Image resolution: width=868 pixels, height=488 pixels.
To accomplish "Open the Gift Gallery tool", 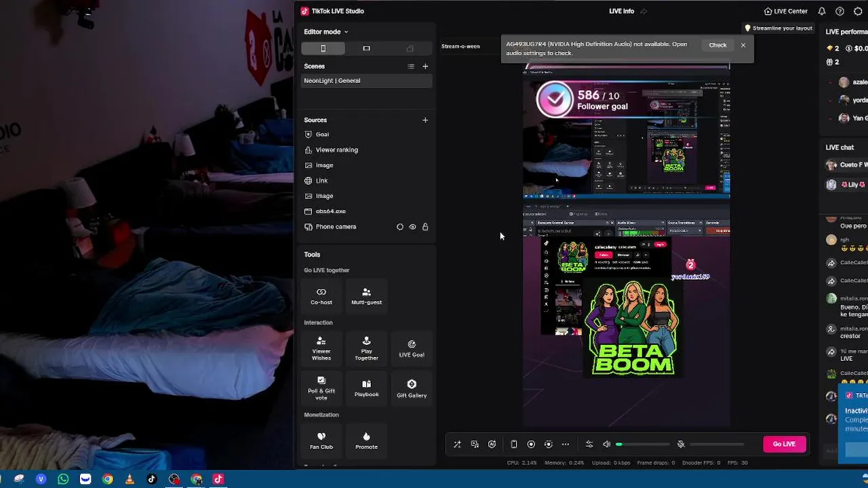I will pos(412,388).
